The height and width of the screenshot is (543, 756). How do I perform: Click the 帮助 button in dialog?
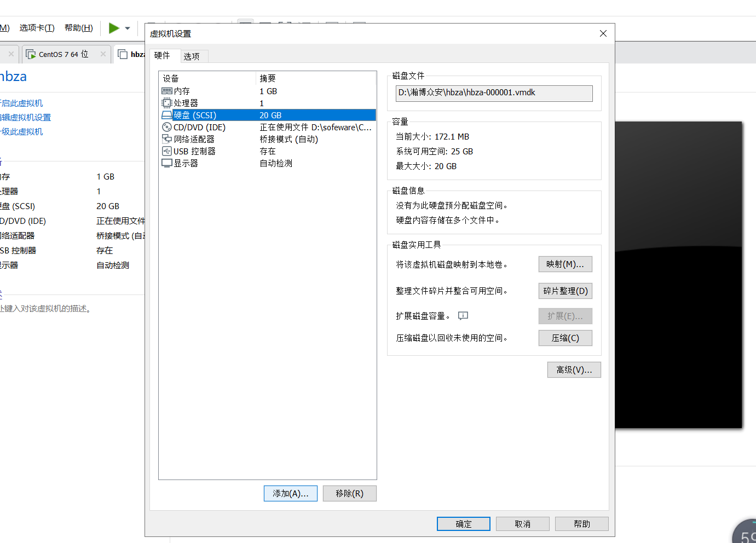(582, 524)
